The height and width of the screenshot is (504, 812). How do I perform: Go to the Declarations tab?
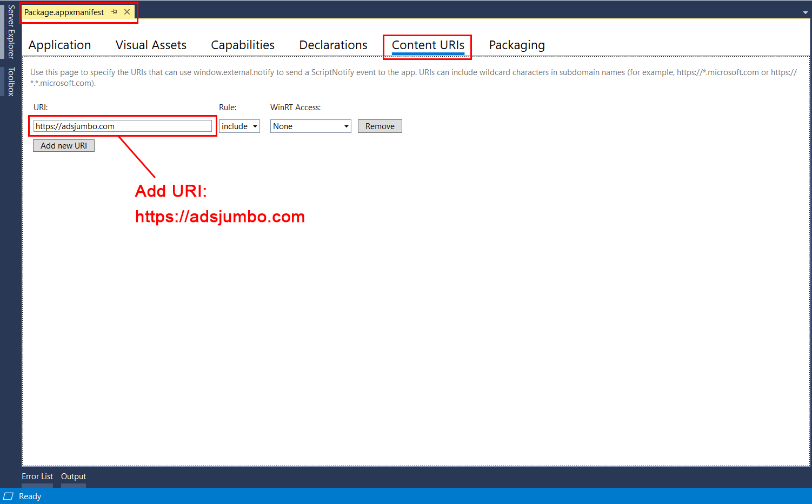333,45
